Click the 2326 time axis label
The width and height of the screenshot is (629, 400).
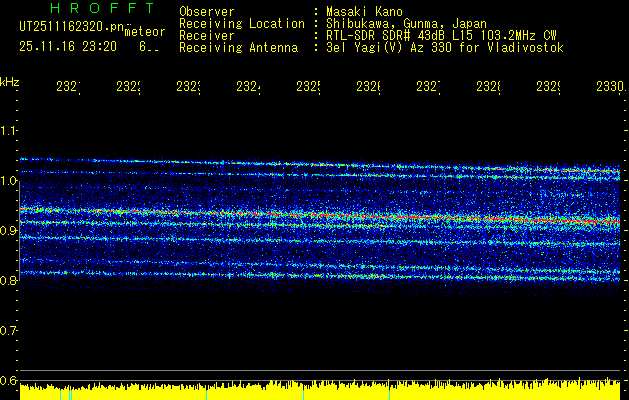pyautogui.click(x=369, y=87)
